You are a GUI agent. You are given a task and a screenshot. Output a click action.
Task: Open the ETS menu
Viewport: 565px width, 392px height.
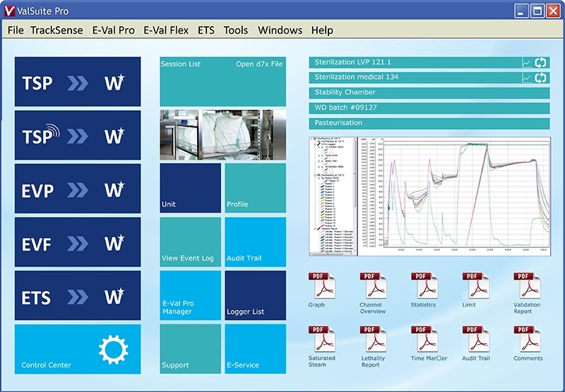point(206,30)
